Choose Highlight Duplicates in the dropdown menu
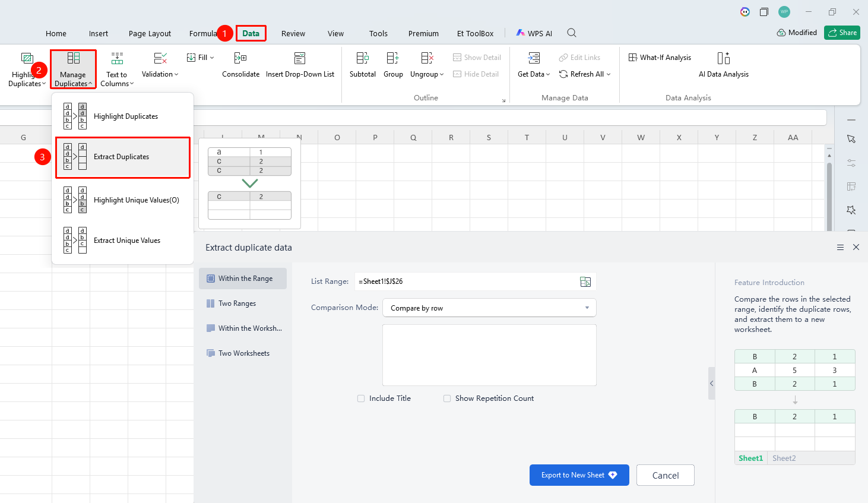This screenshot has width=868, height=503. [123, 116]
